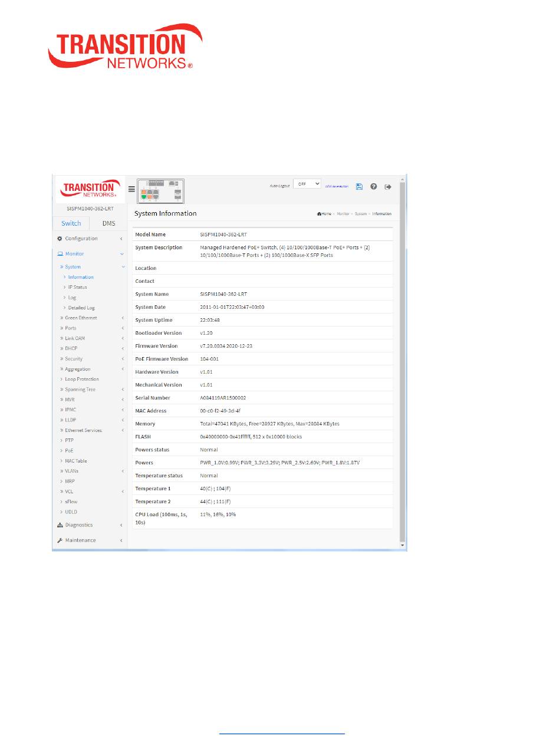Screen dimensions: 560x739
Task: Click the Serial Number value A084119AR1500002
Action: [x=223, y=398]
